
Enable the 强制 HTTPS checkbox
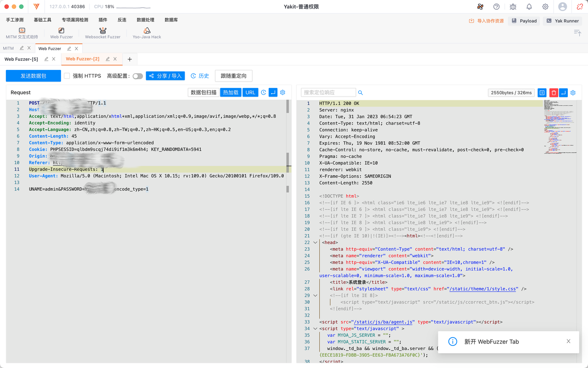(67, 76)
